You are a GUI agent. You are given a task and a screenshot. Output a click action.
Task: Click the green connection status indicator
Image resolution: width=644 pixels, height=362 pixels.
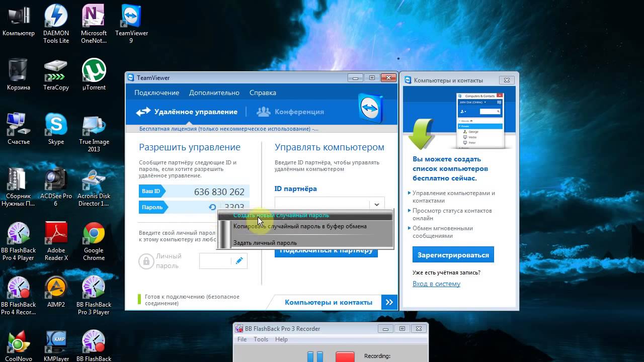point(139,300)
